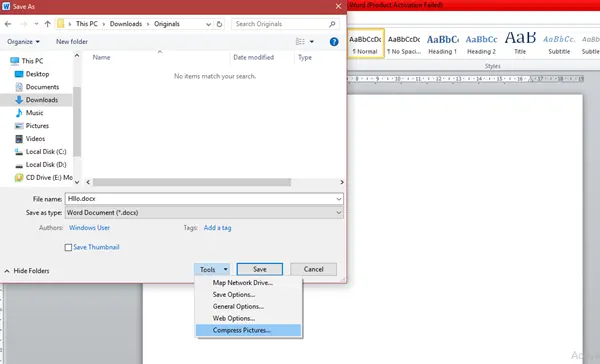Enable the Save Thumbnail checkbox
Screen dimensions: 600x364
pyautogui.click(x=68, y=247)
